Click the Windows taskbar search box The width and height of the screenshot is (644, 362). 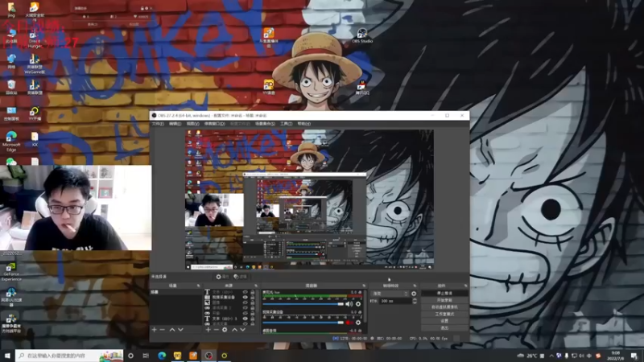click(69, 356)
